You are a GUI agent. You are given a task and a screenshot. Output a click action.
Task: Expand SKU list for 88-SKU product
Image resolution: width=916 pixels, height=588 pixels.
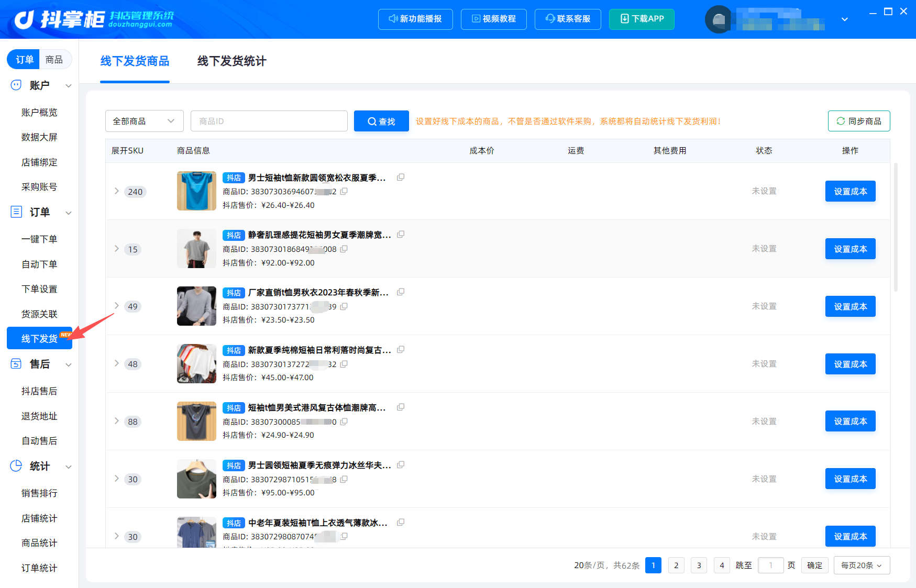tap(117, 421)
